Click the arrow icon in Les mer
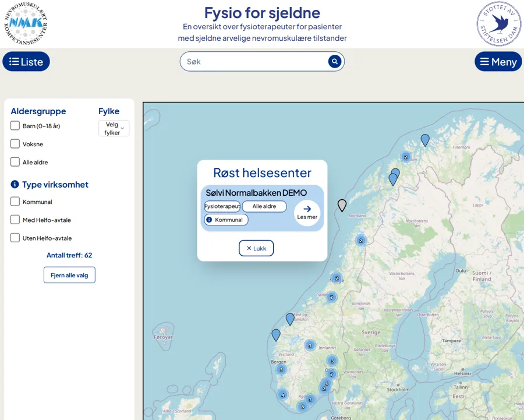This screenshot has height=420, width=524. (x=307, y=209)
